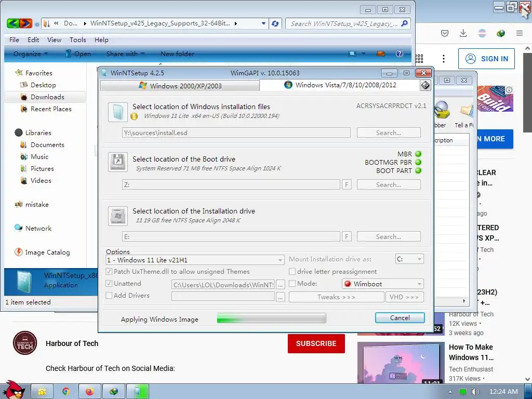This screenshot has height=399, width=532.
Task: Click the install.esd path field
Action: (236, 132)
